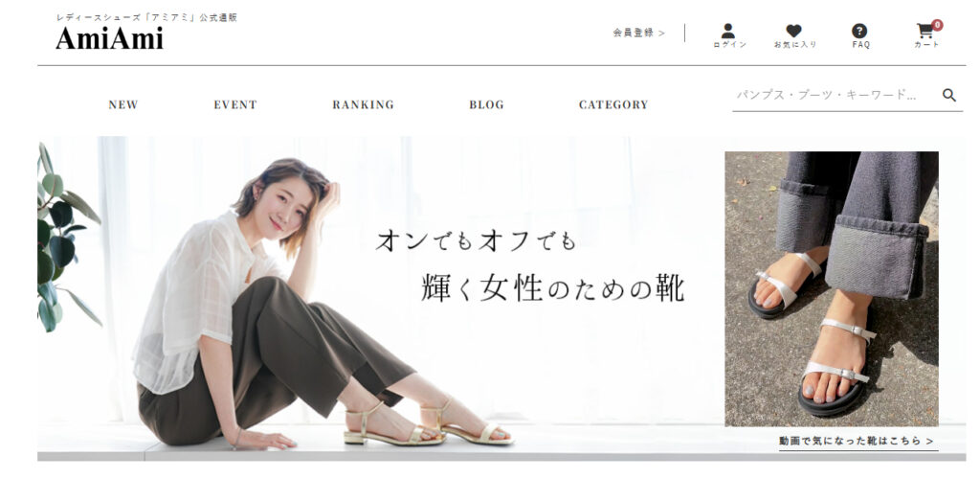Open favorites via the heart icon
Image resolution: width=980 pixels, height=501 pixels.
[x=793, y=31]
